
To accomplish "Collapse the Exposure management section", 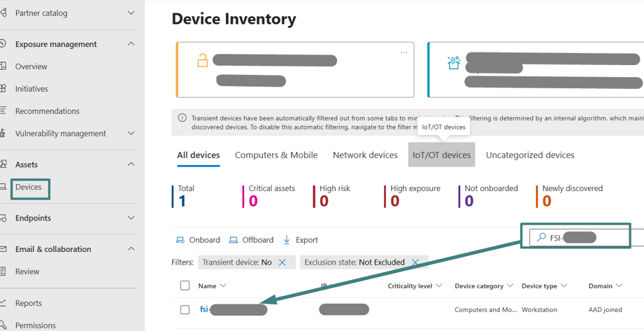I will pos(131,44).
